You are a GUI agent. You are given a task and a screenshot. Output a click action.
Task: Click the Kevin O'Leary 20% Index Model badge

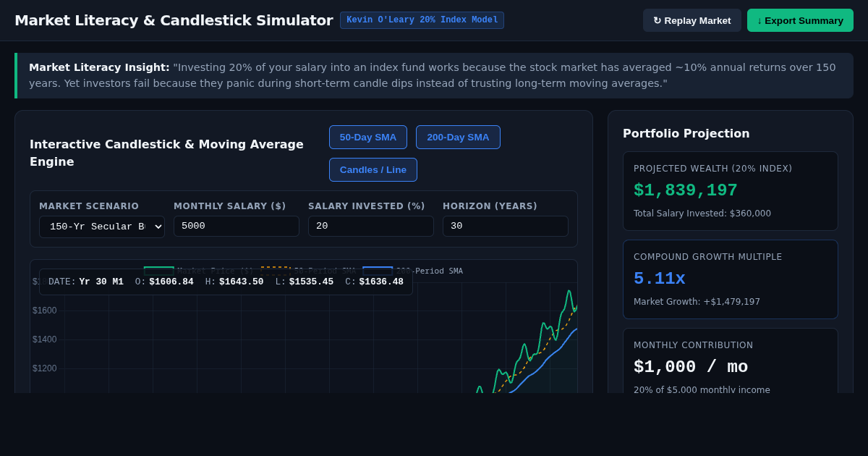(422, 20)
